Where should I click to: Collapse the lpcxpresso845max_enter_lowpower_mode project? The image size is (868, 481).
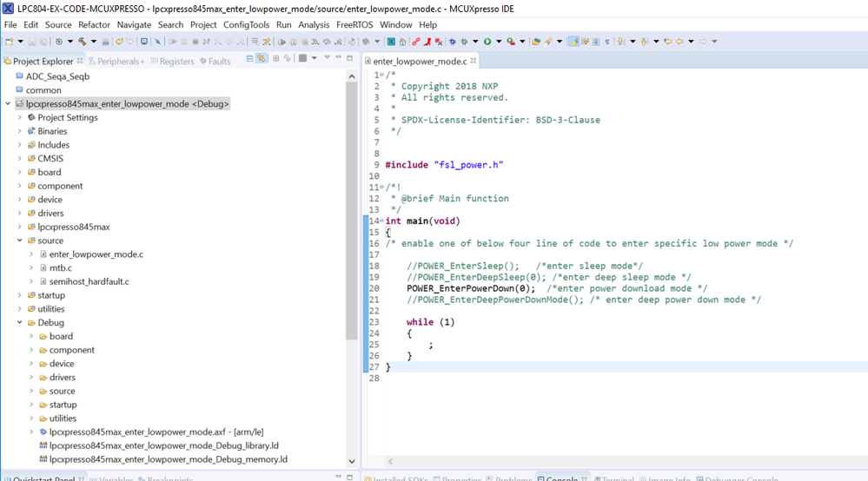point(8,103)
